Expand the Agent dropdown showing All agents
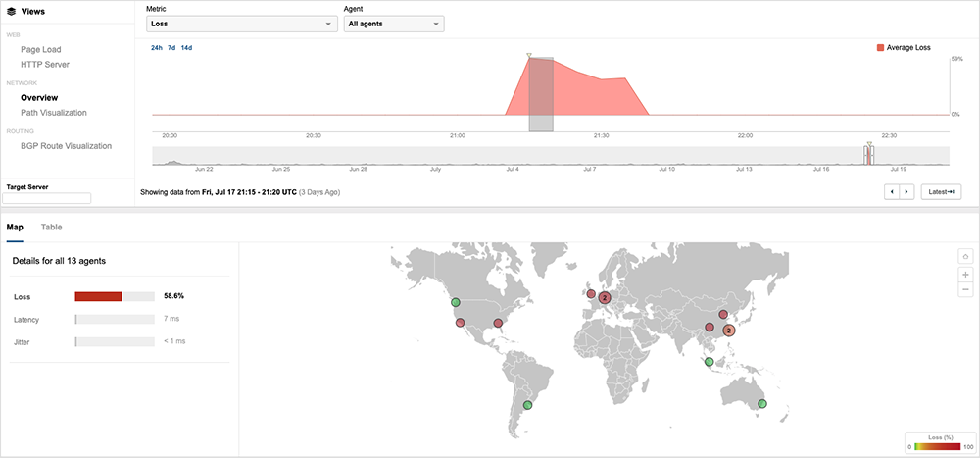Viewport: 980px width, 458px height. [393, 24]
